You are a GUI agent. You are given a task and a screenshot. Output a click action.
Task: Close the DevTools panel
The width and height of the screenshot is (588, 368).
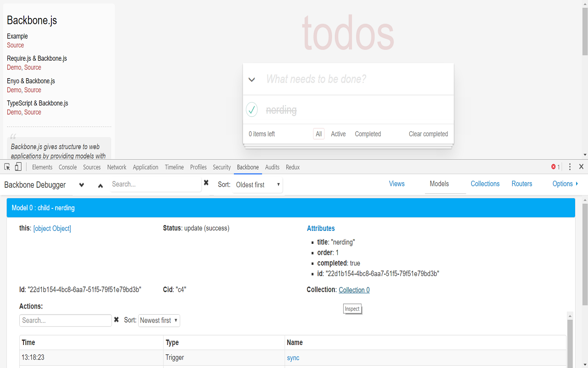581,167
